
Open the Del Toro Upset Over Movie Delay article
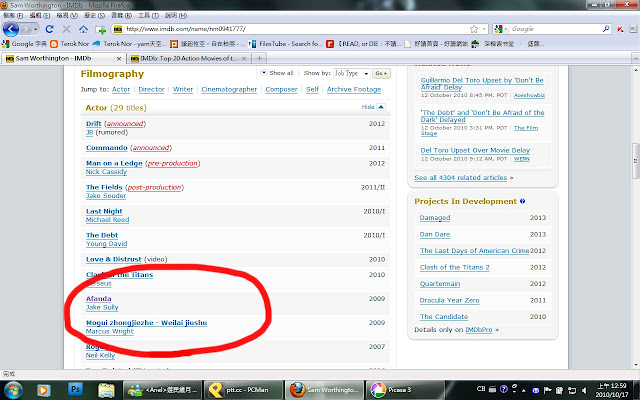tap(475, 150)
